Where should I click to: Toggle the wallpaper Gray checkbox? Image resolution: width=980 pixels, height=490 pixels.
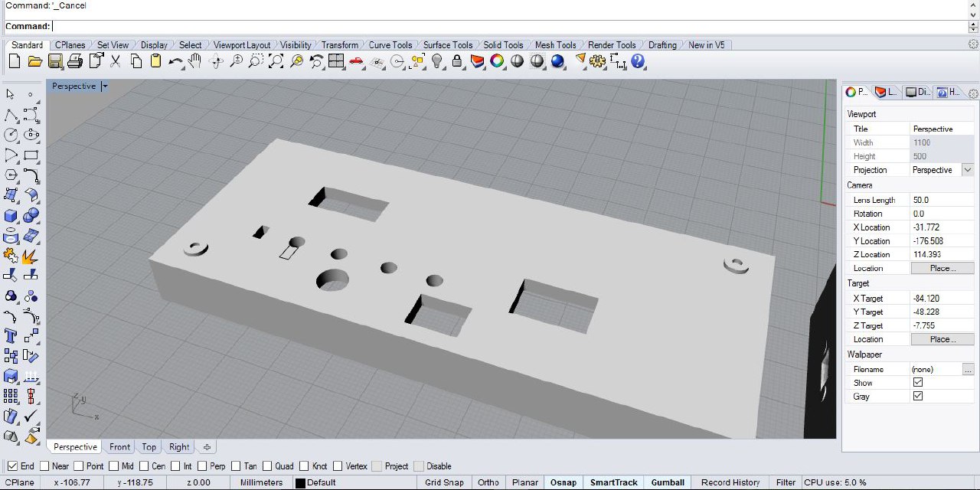coord(918,397)
